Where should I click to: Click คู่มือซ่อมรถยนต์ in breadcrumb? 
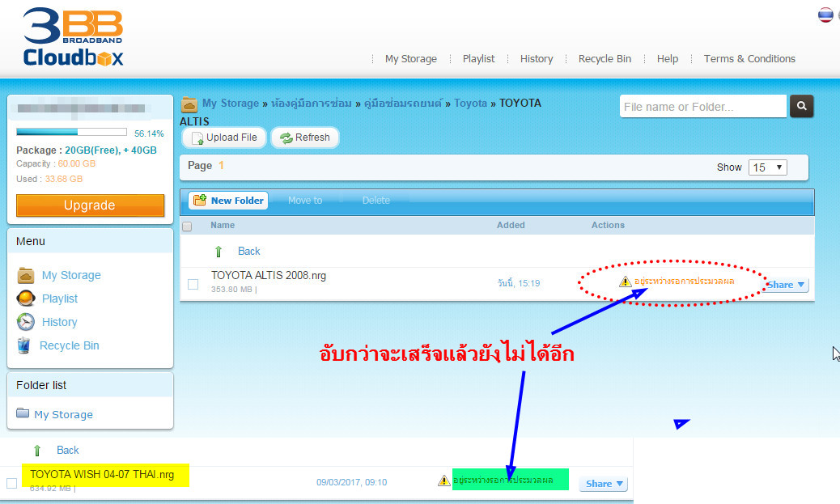(403, 104)
